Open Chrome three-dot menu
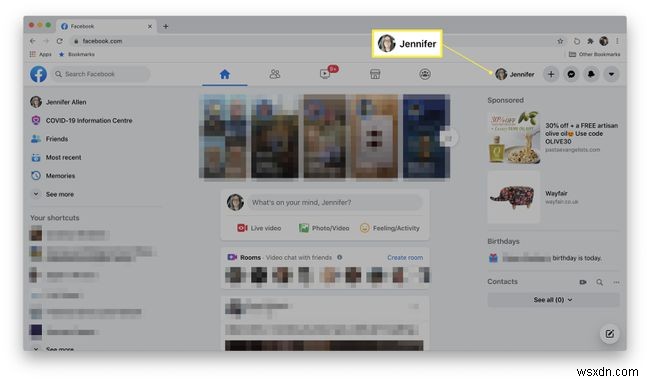Viewport: 650px width, 382px height. click(x=617, y=41)
